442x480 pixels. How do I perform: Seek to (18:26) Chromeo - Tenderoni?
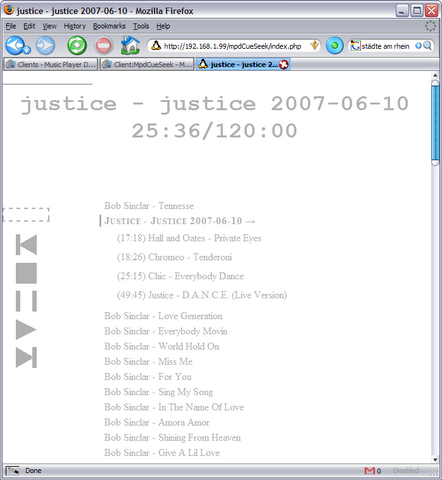point(174,257)
